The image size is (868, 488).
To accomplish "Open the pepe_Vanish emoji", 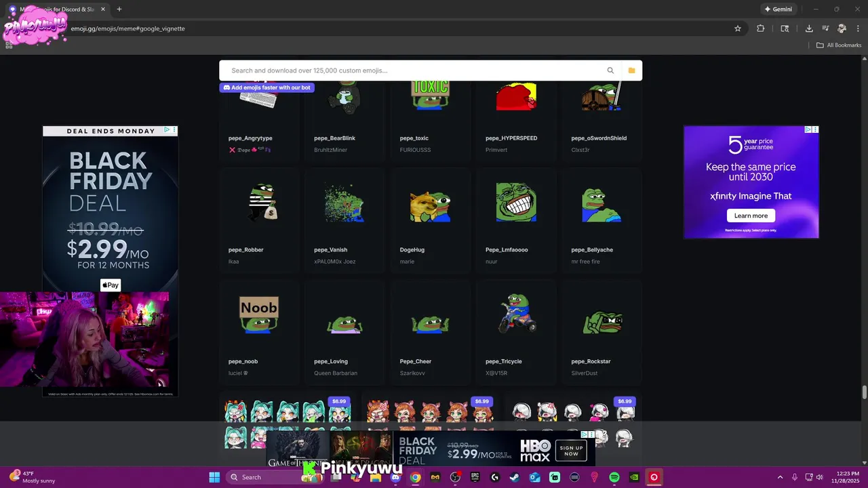I will pyautogui.click(x=344, y=220).
